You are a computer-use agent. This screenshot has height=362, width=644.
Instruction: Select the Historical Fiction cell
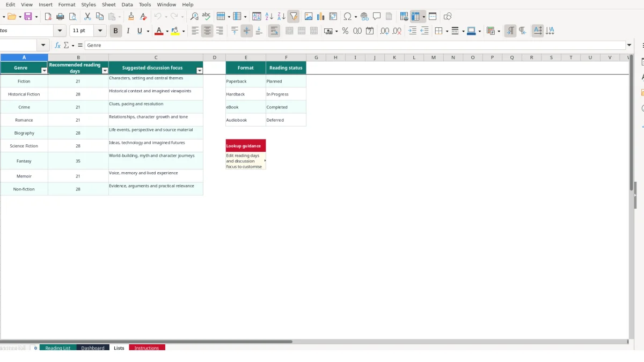(x=24, y=94)
